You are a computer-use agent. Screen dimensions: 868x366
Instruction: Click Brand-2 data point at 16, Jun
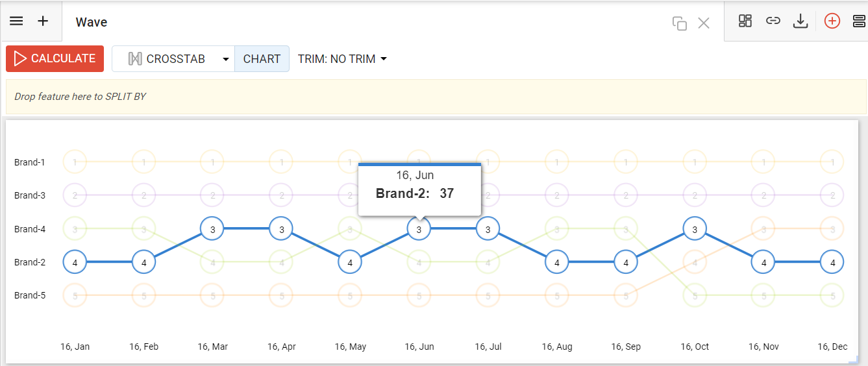point(419,229)
